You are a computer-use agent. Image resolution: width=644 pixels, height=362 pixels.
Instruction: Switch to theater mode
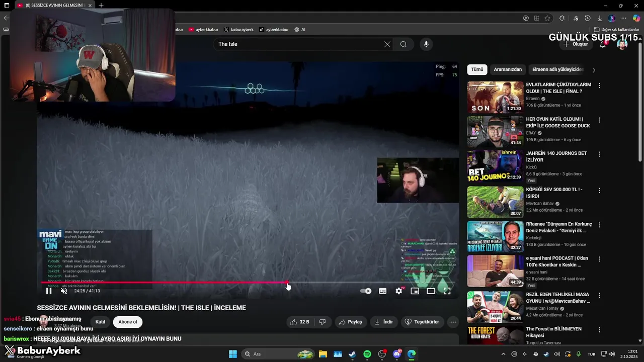[x=431, y=291]
